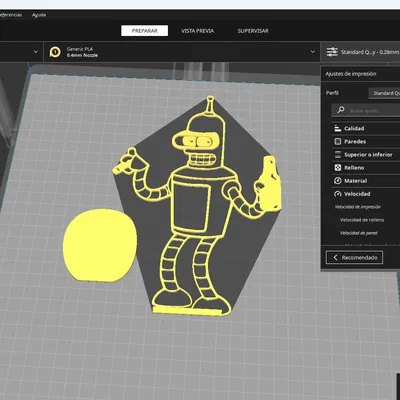The width and height of the screenshot is (400, 400).
Task: Click the Recomendado button
Action: (x=354, y=257)
